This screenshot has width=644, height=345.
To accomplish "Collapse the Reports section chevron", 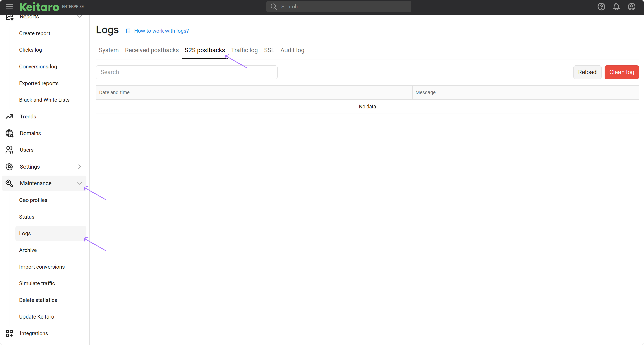I will [79, 17].
